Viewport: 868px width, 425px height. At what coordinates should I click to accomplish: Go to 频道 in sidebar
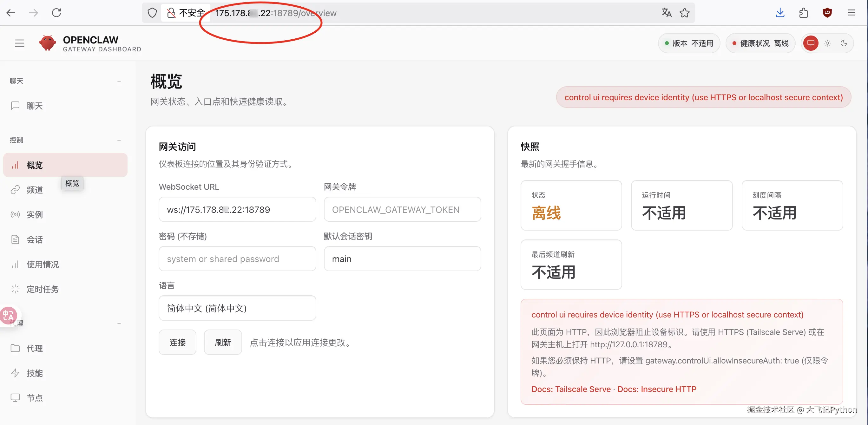click(x=35, y=190)
